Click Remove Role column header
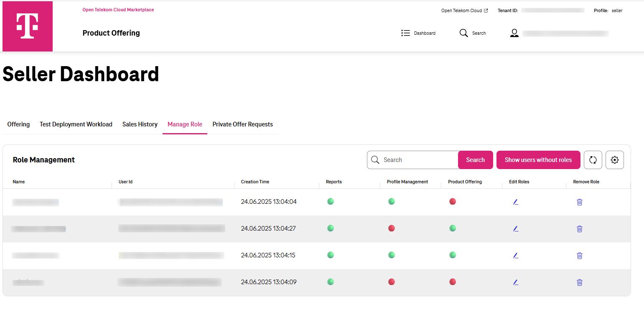This screenshot has width=644, height=316. click(x=586, y=182)
